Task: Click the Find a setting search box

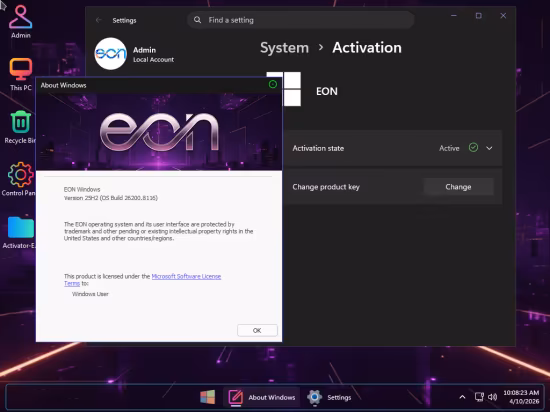Action: [301, 20]
